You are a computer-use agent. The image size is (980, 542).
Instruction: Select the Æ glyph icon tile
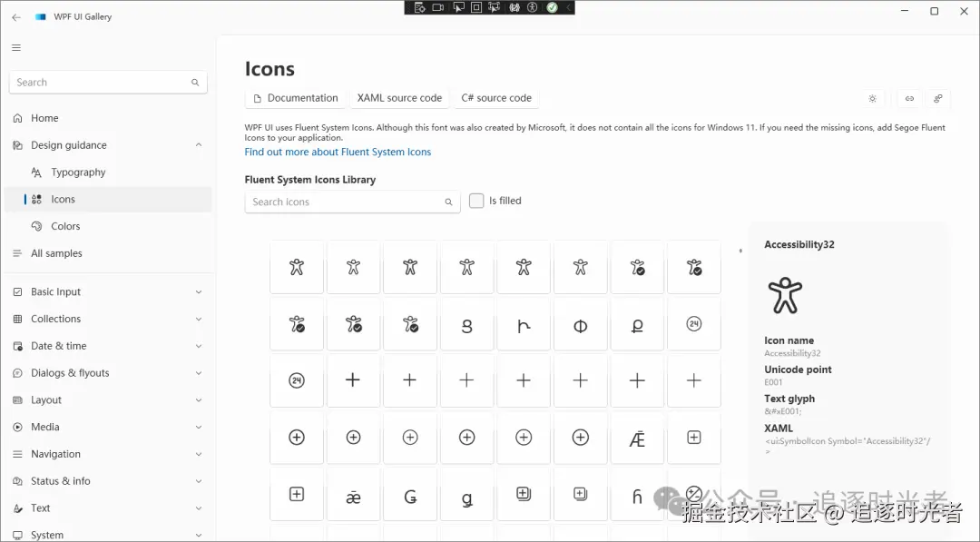(x=637, y=439)
